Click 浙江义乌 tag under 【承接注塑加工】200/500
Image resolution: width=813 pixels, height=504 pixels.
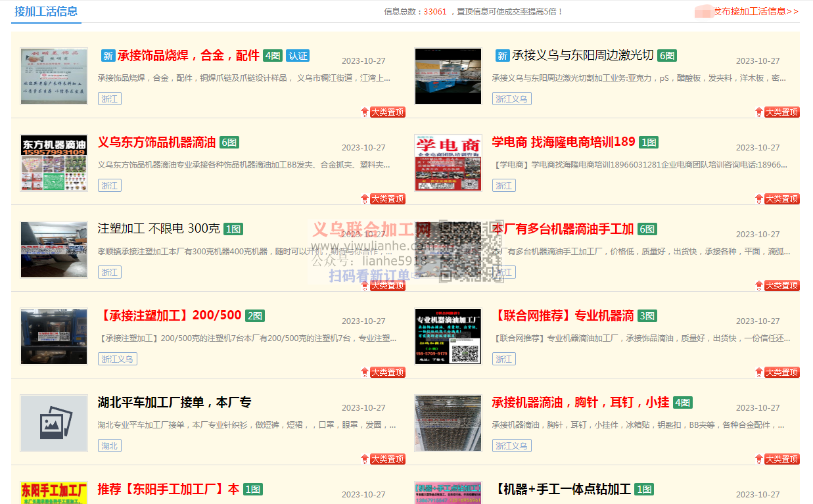(x=118, y=359)
